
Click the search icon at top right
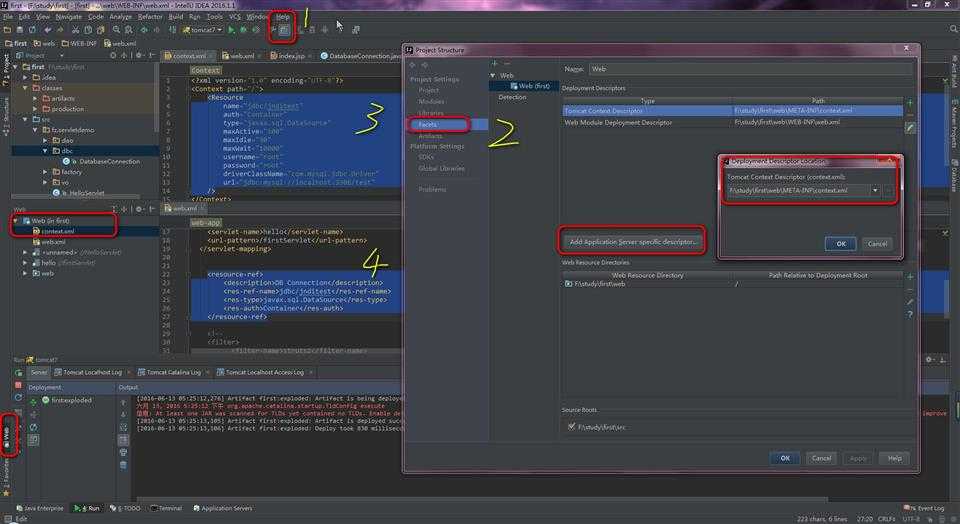(x=953, y=29)
